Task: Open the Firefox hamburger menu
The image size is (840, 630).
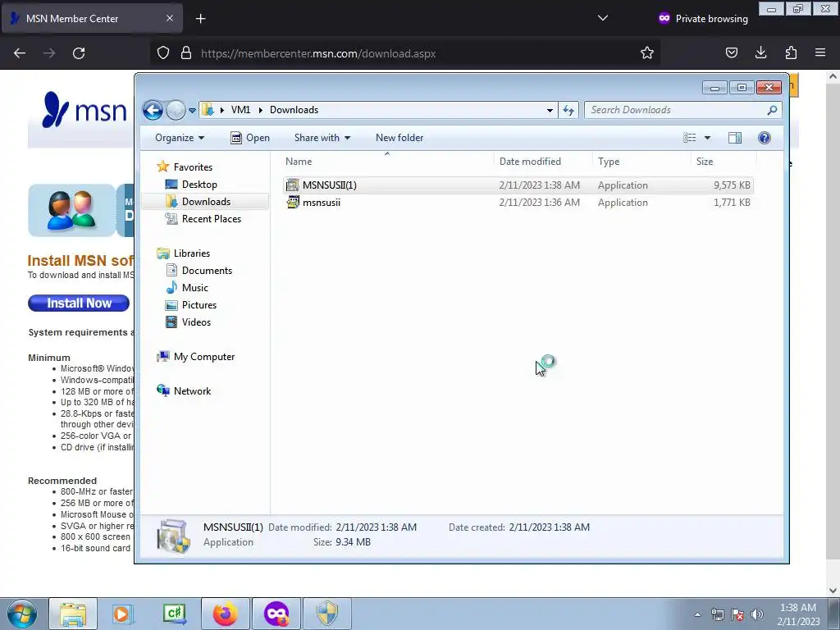Action: point(820,52)
